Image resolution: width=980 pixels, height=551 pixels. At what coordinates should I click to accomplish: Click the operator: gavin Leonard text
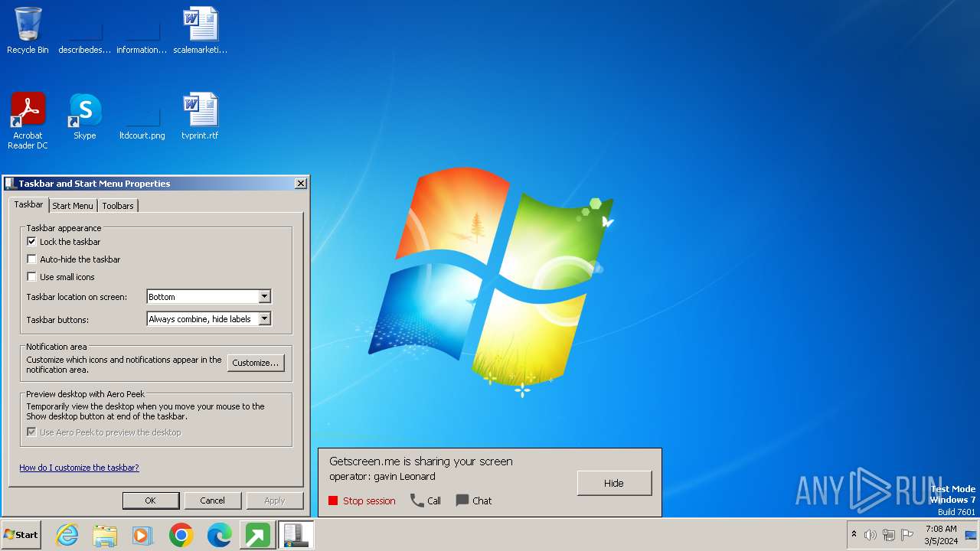[382, 476]
